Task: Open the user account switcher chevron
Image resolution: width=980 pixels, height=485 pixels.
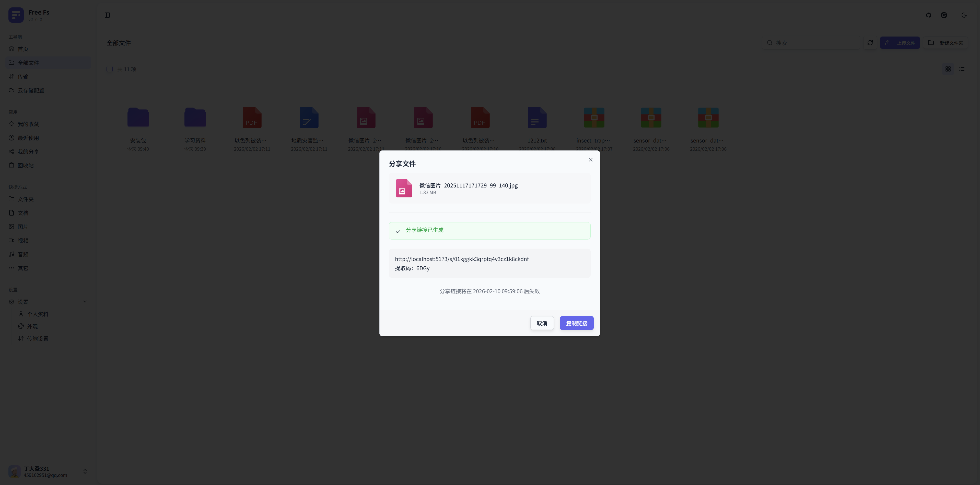Action: pos(85,471)
